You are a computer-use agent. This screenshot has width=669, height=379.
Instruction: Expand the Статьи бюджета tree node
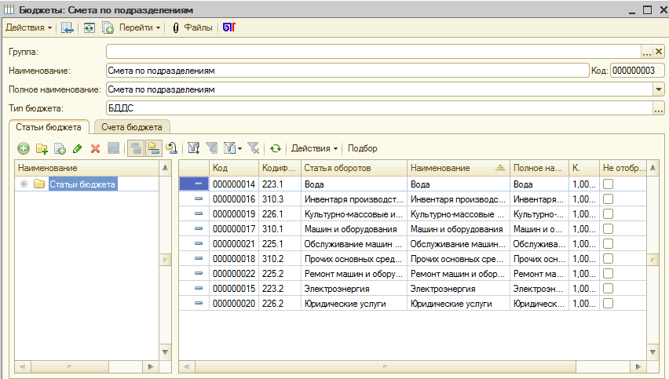[24, 184]
